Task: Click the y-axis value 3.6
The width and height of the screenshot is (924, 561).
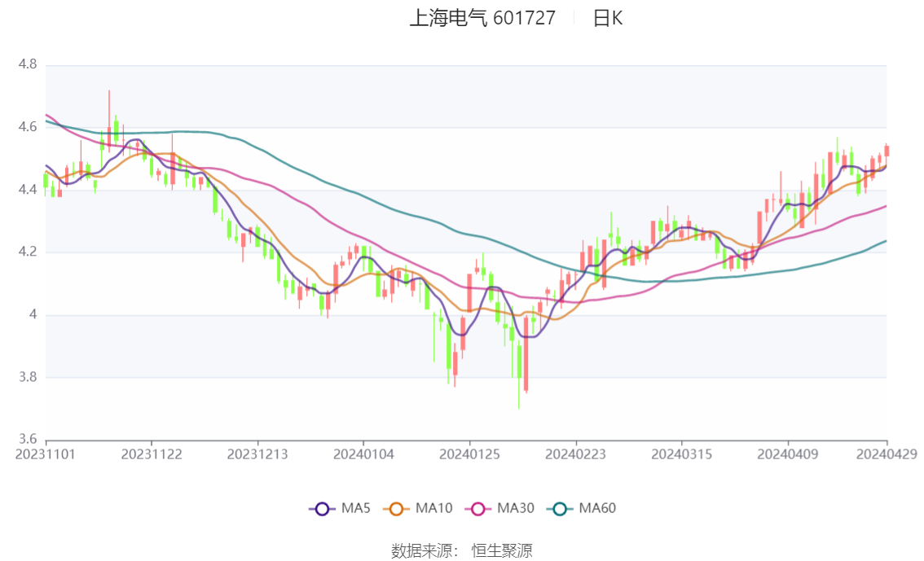Action: pos(28,439)
